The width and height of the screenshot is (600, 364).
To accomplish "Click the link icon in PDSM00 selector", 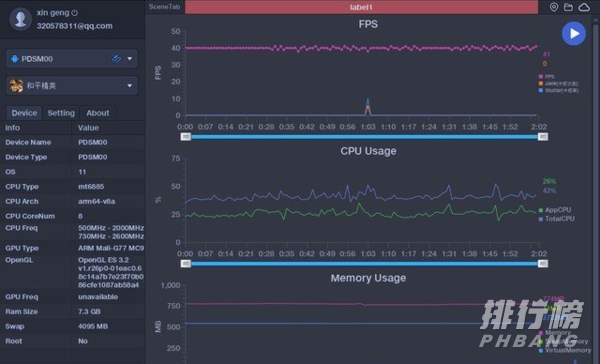I will tap(116, 59).
